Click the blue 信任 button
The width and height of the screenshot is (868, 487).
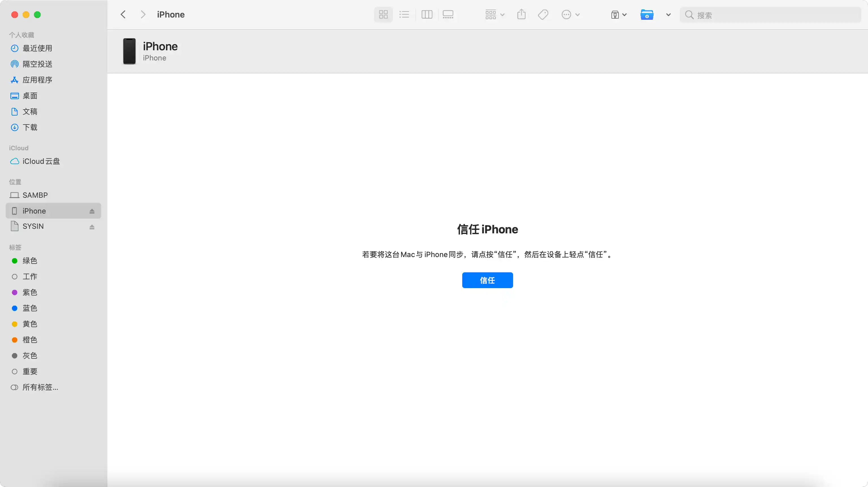pyautogui.click(x=487, y=280)
